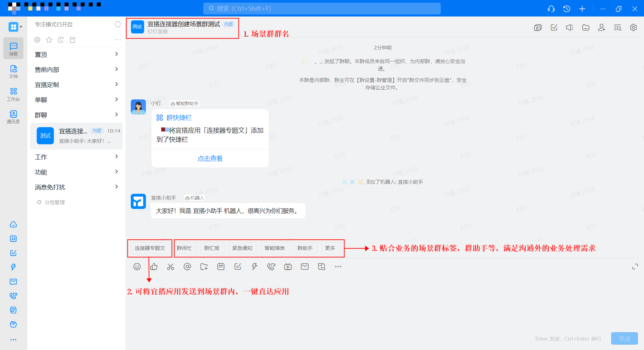Click the sidebar three-dots more icon
Viewport: 644px width, 350px height.
[x=13, y=340]
